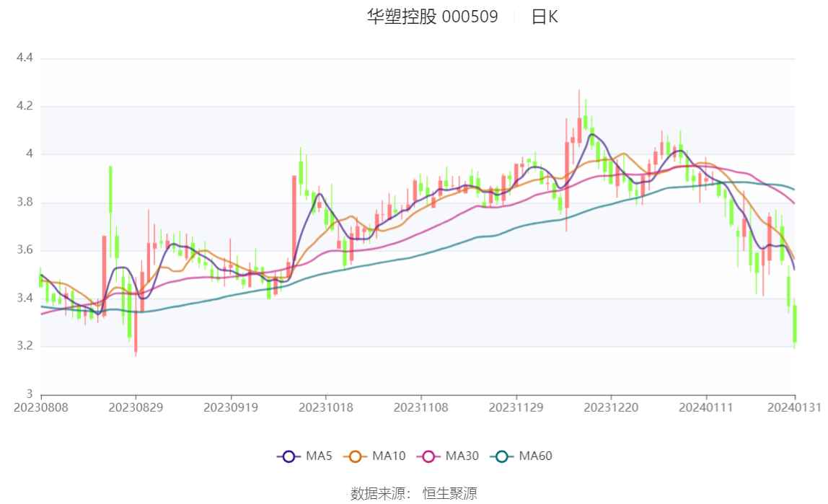Click x-axis date label 20230919

click(231, 408)
